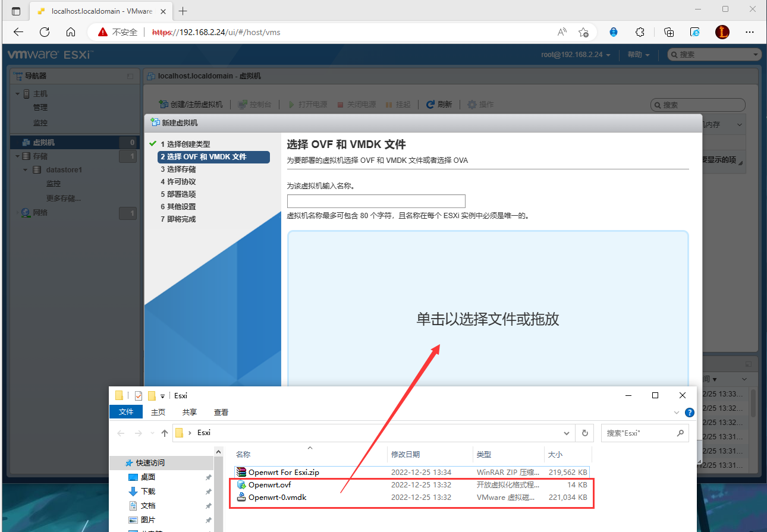The image size is (767, 532).
Task: Select Manage under Host
Action: pos(40,108)
